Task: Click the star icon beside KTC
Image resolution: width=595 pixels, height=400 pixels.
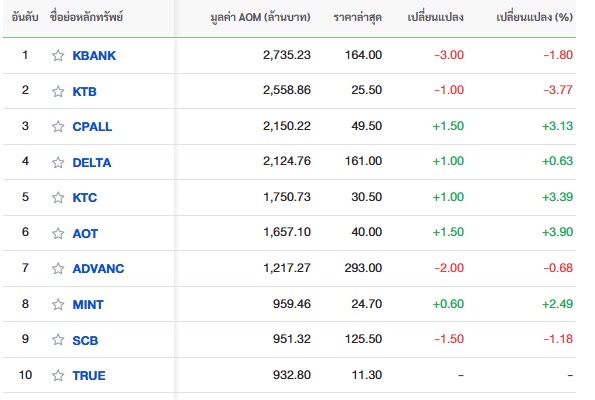Action: pos(58,197)
